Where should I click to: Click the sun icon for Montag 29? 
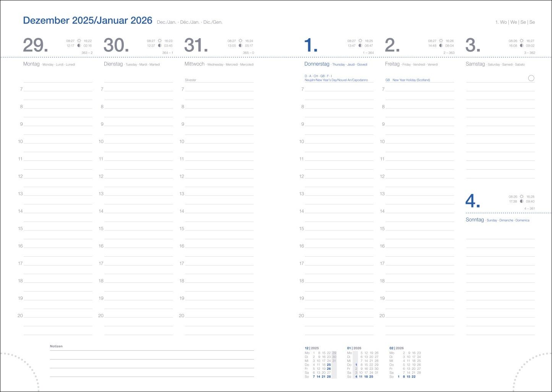79,40
